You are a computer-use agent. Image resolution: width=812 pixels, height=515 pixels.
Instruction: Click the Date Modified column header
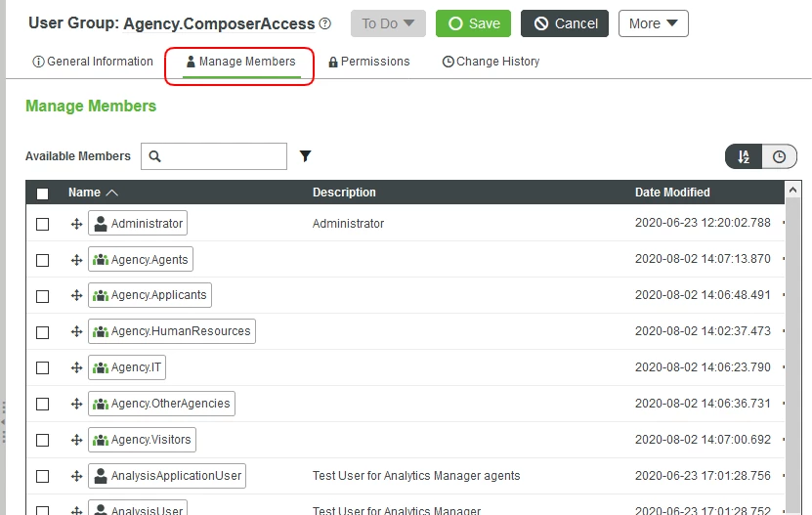pyautogui.click(x=672, y=193)
